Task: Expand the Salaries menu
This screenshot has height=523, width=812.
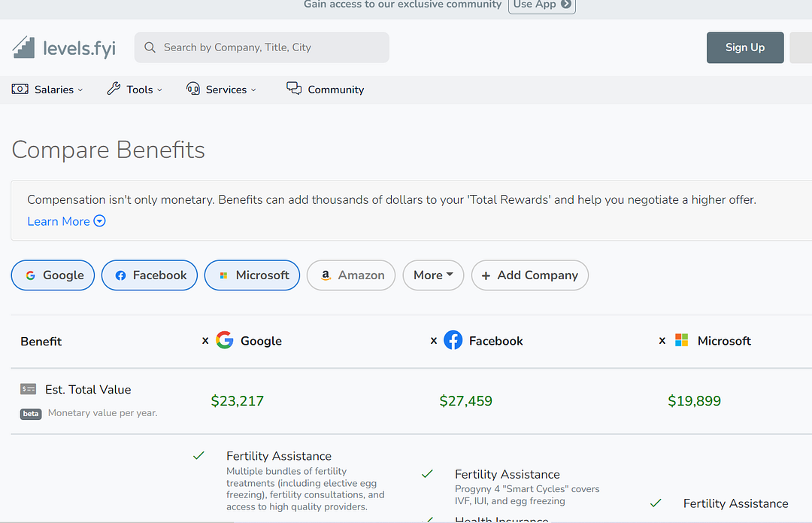Action: coord(47,89)
